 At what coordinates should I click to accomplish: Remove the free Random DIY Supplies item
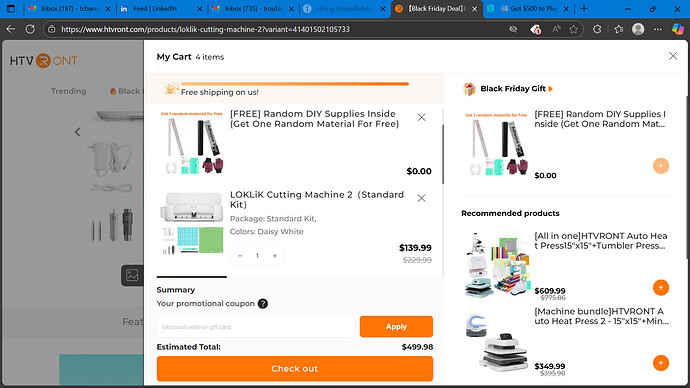(422, 117)
